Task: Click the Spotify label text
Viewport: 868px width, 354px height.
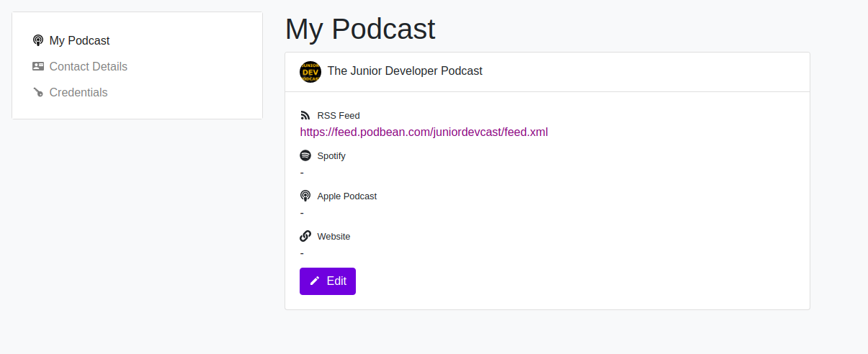Action: [331, 155]
